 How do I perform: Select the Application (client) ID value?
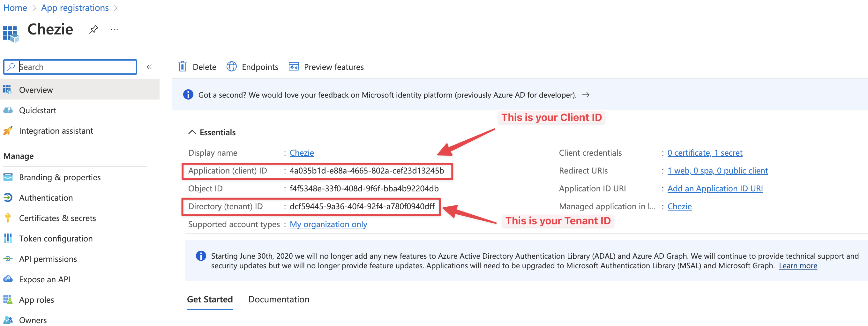[367, 170]
